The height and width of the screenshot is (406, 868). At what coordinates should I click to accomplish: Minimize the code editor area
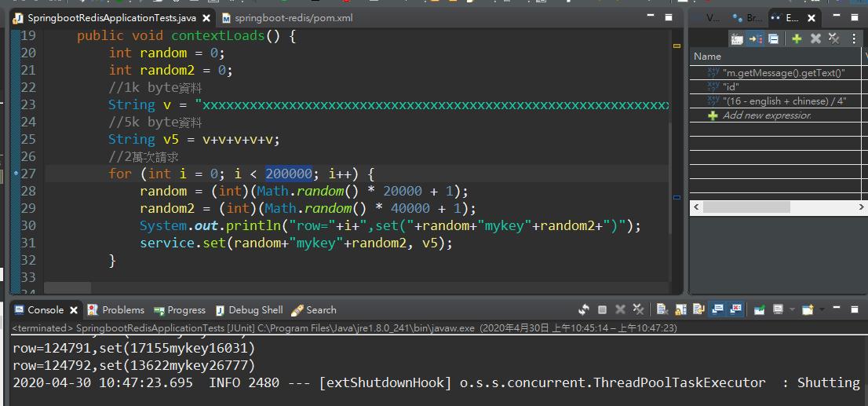pos(650,16)
